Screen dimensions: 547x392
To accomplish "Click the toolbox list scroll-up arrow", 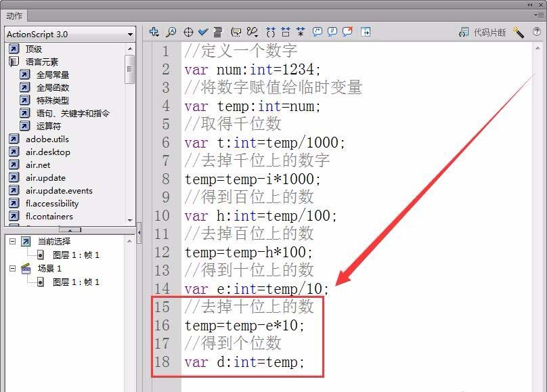I will click(x=130, y=49).
